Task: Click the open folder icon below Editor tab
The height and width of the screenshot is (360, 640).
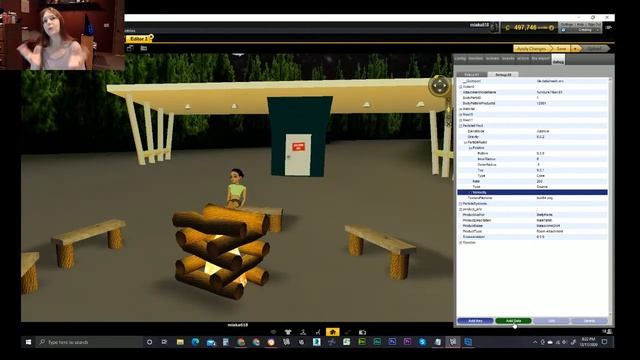Action: 144,48
